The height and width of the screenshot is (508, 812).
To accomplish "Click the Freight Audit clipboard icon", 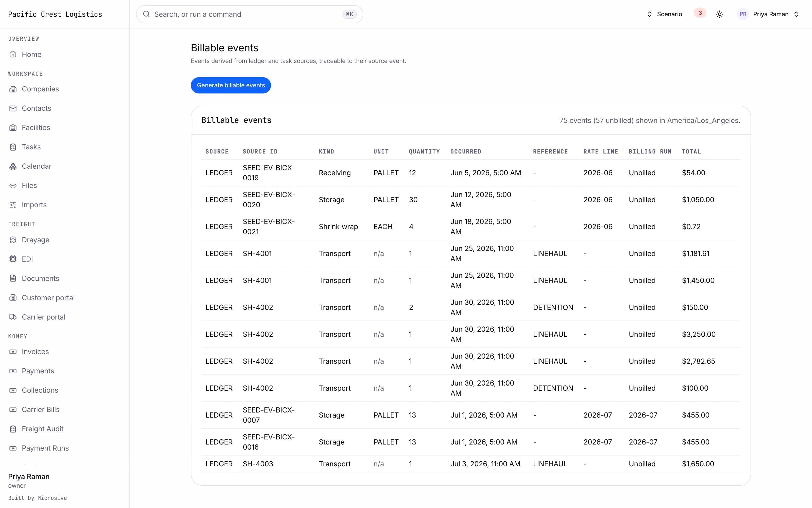I will tap(13, 429).
